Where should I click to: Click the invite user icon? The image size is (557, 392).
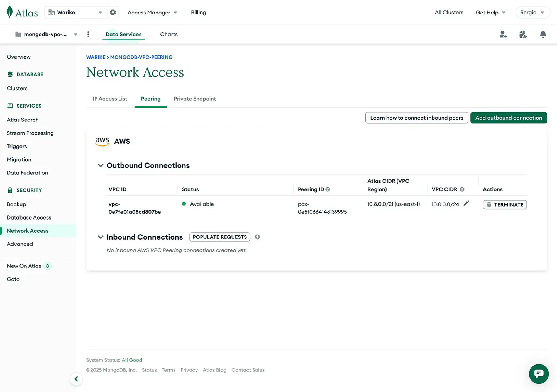coord(503,34)
